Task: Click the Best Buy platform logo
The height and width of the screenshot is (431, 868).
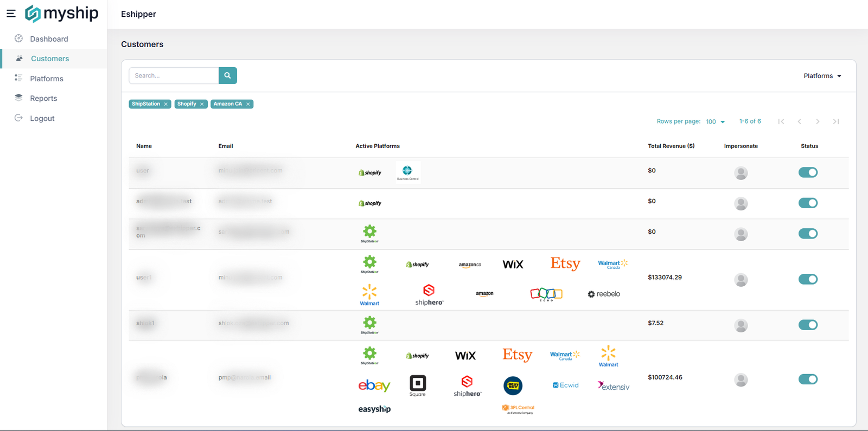Action: (x=513, y=385)
